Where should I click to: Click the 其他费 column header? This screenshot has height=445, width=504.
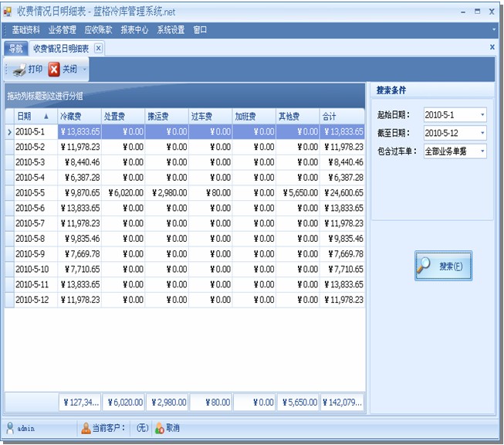(x=298, y=116)
